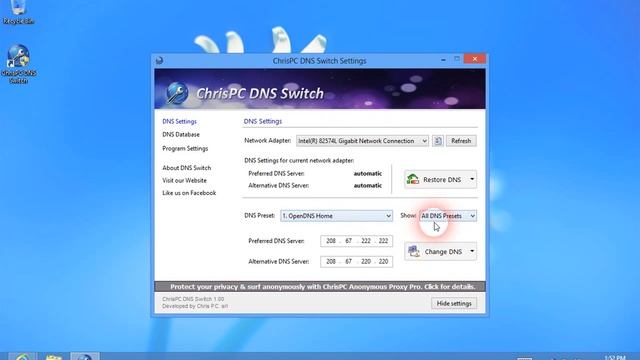Click the Refresh button
Screen dimensions: 640x360
pos(461,141)
